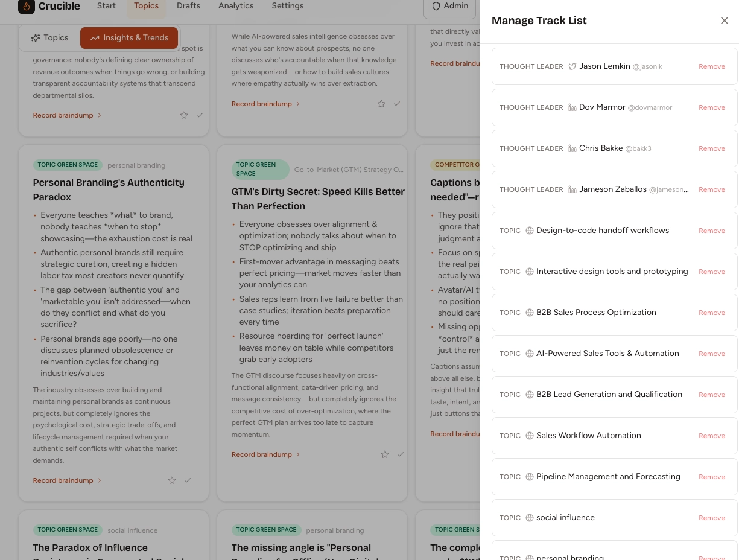This screenshot has height=560, width=739.
Task: Open the Settings tab
Action: 288,6
